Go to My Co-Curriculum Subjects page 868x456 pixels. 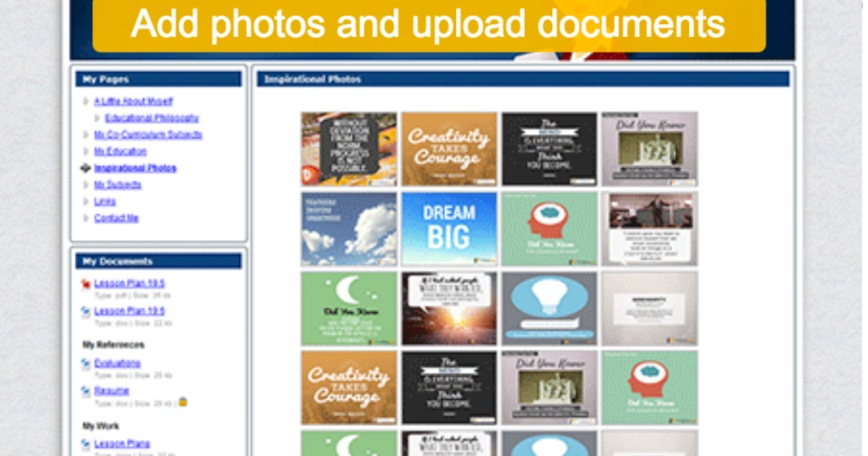pos(148,135)
